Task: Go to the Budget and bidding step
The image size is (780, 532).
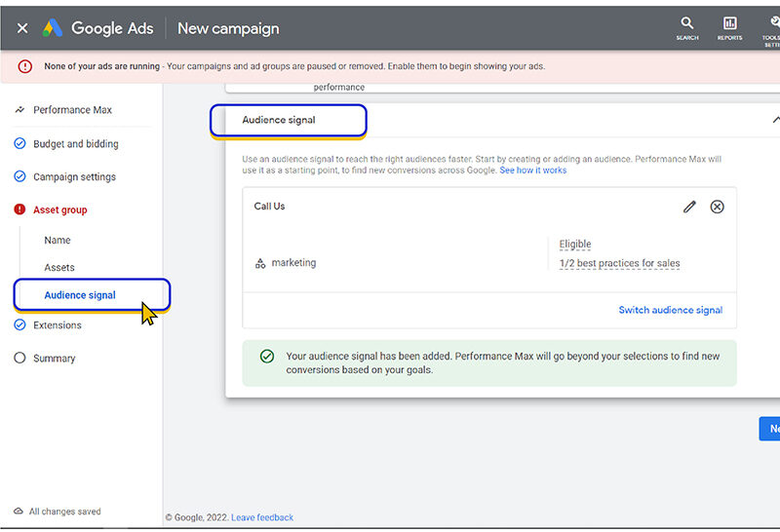Action: (76, 143)
